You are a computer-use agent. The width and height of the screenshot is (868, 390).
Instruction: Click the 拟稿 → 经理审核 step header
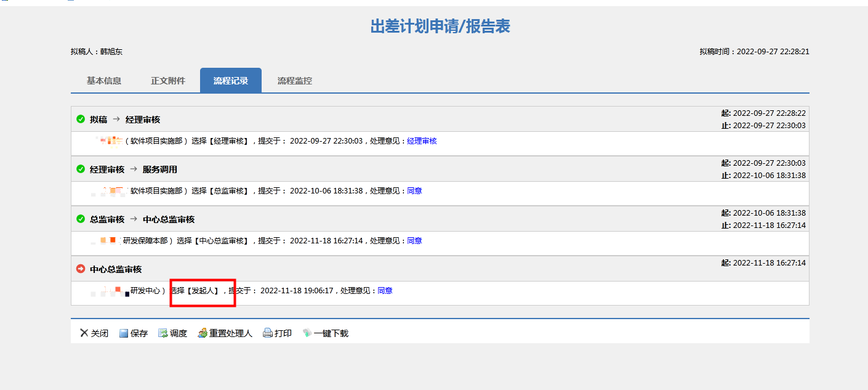(125, 120)
